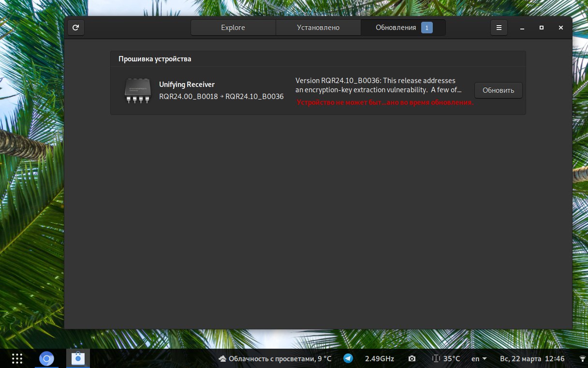Screen dimensions: 588x368
Task: Click the refresh updates button
Action: [x=75, y=28]
